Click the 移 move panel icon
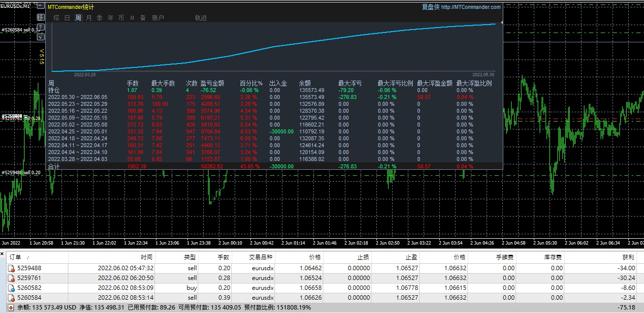Viewport: 644px width, 313px height. point(41,17)
